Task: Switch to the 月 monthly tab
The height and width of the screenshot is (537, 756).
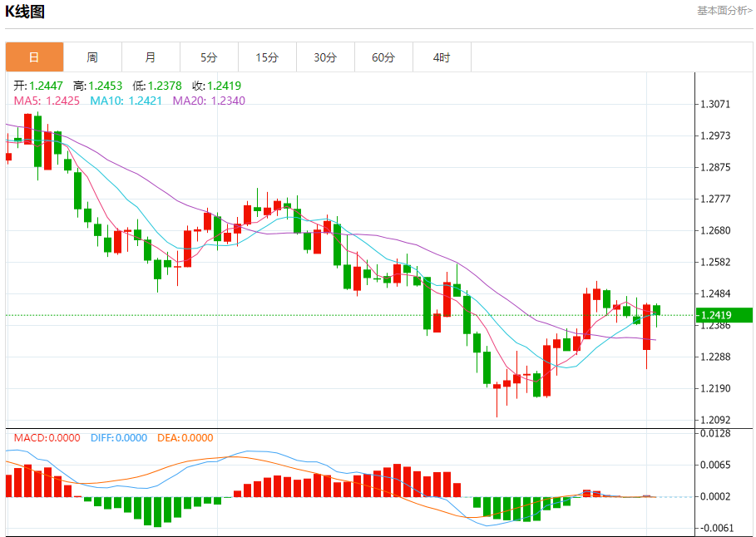Action: [151, 57]
